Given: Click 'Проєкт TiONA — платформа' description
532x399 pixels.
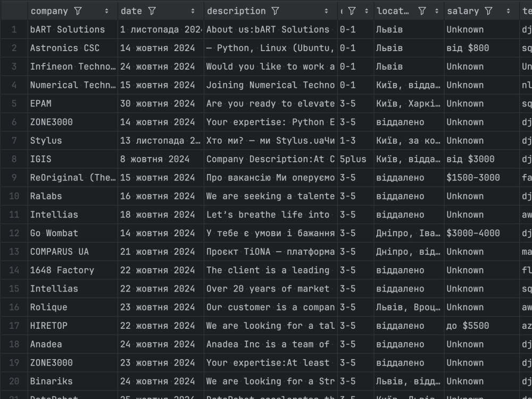Looking at the screenshot, I should pos(271,252).
